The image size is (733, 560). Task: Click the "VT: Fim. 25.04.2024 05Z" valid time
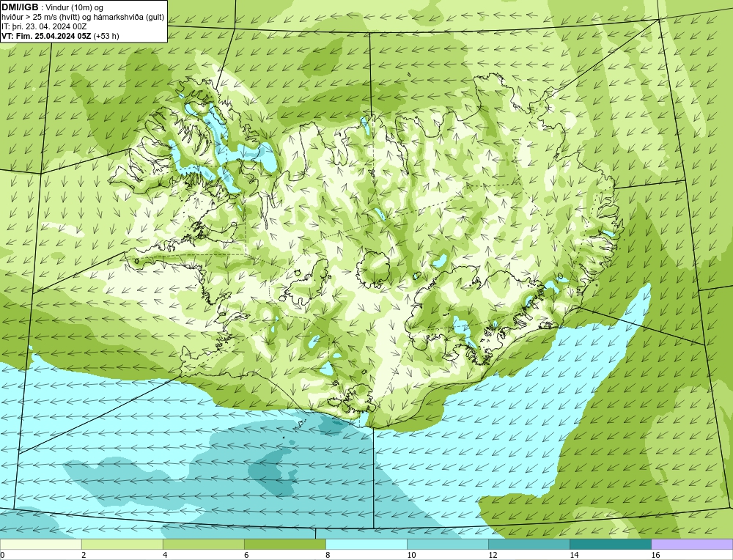46,36
